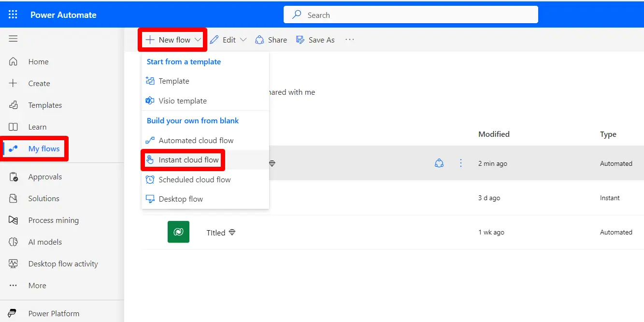Click the AI models sidebar icon

14,242
